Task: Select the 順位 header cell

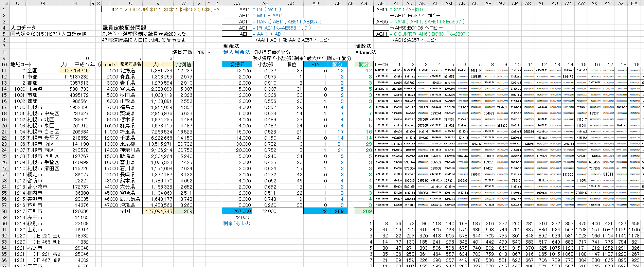Action: click(x=291, y=64)
